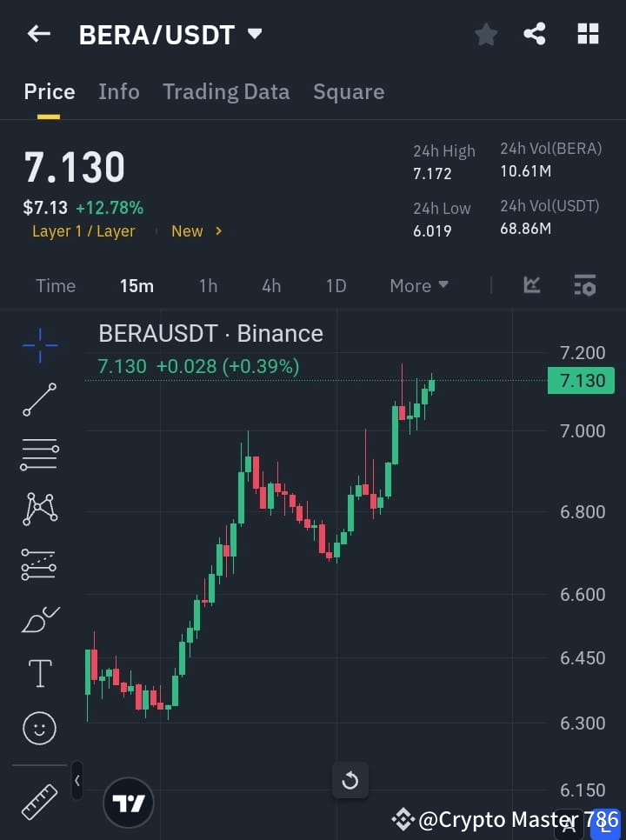Open the Layer 1 / Layer category link
Screen dimensions: 626x840
[x=83, y=231]
